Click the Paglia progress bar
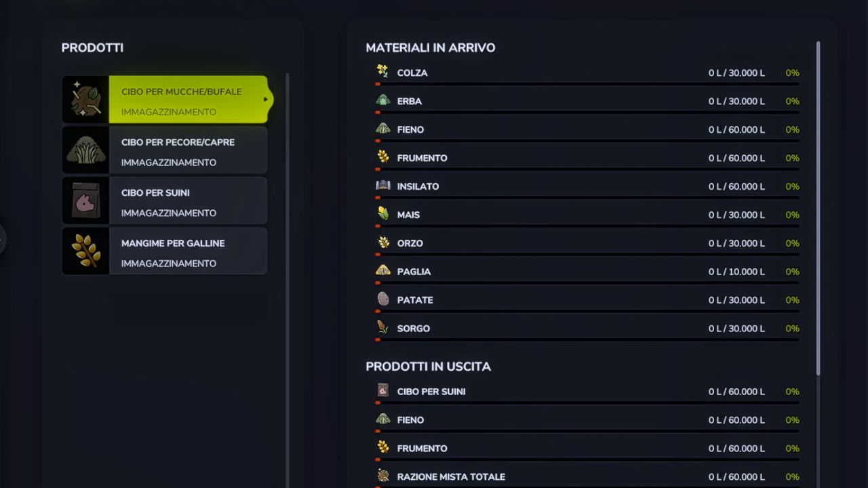 587,283
